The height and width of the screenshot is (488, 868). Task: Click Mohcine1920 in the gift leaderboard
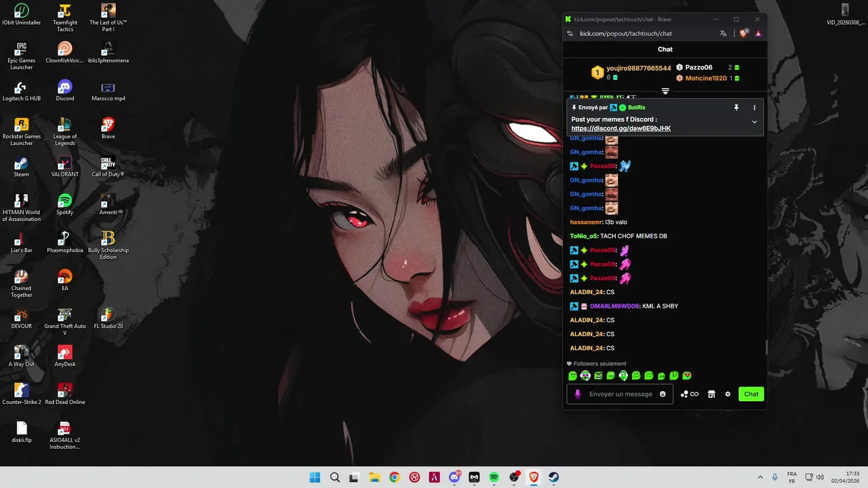coord(706,78)
